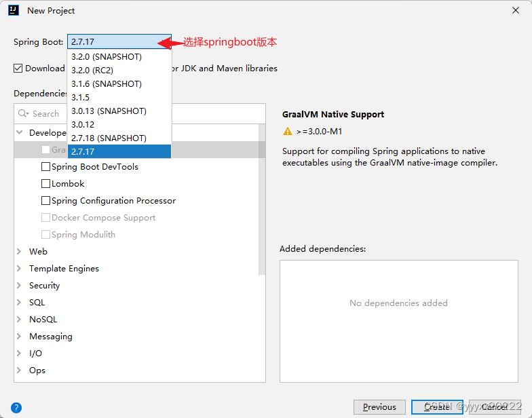
Task: Select the Template Engines label
Action: 64,269
